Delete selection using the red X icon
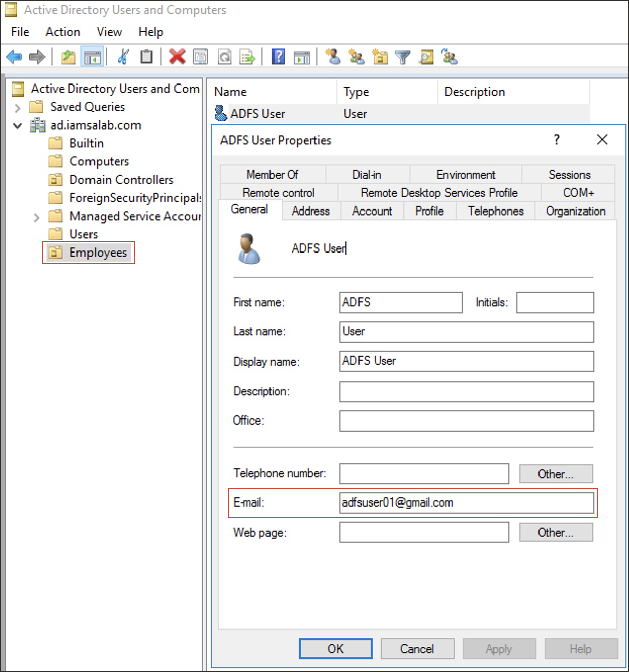629x672 pixels. 177,57
